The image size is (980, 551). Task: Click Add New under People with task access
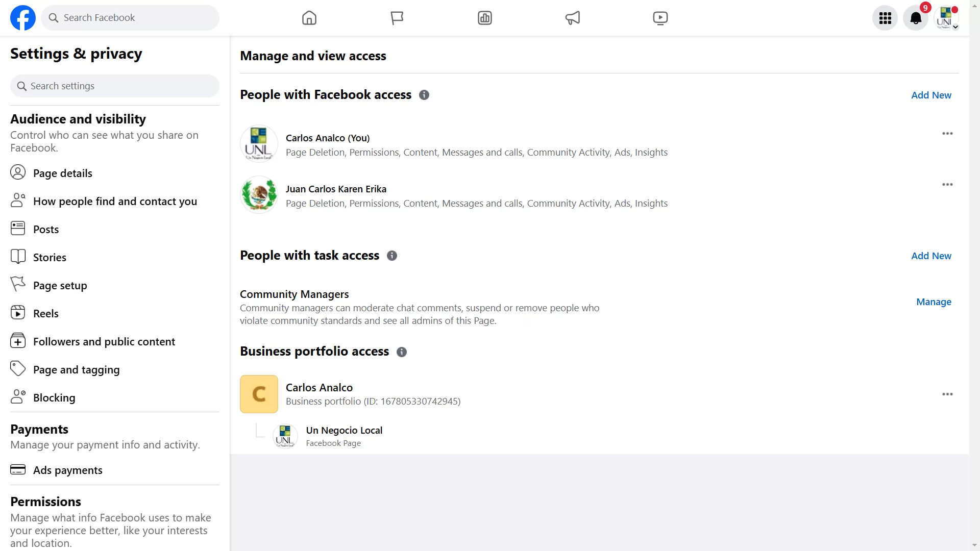pyautogui.click(x=932, y=255)
